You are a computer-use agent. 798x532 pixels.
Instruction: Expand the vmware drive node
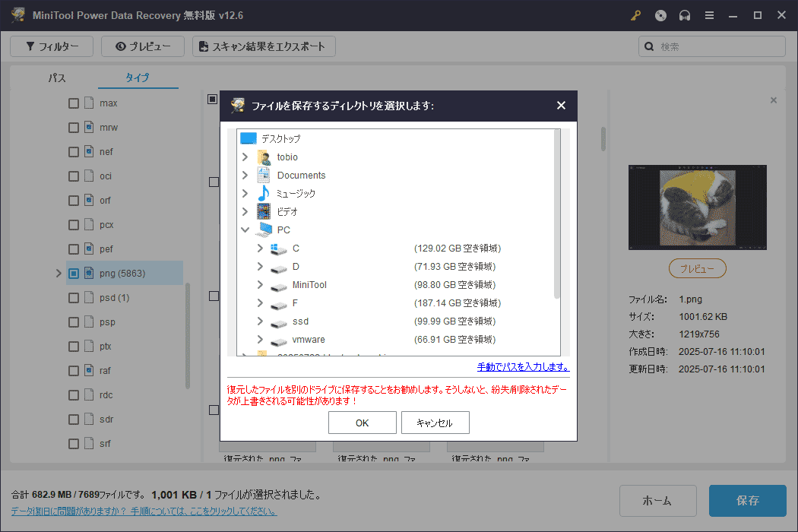click(260, 339)
